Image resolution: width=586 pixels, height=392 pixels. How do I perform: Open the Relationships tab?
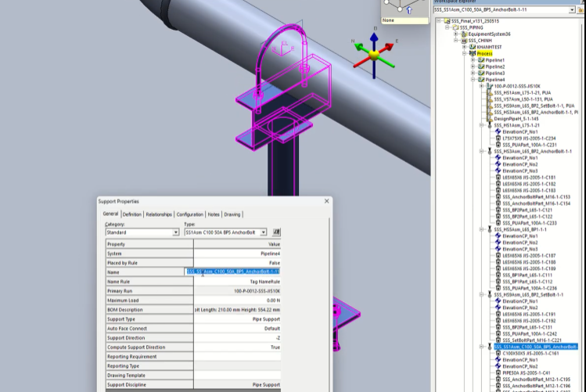tap(159, 214)
